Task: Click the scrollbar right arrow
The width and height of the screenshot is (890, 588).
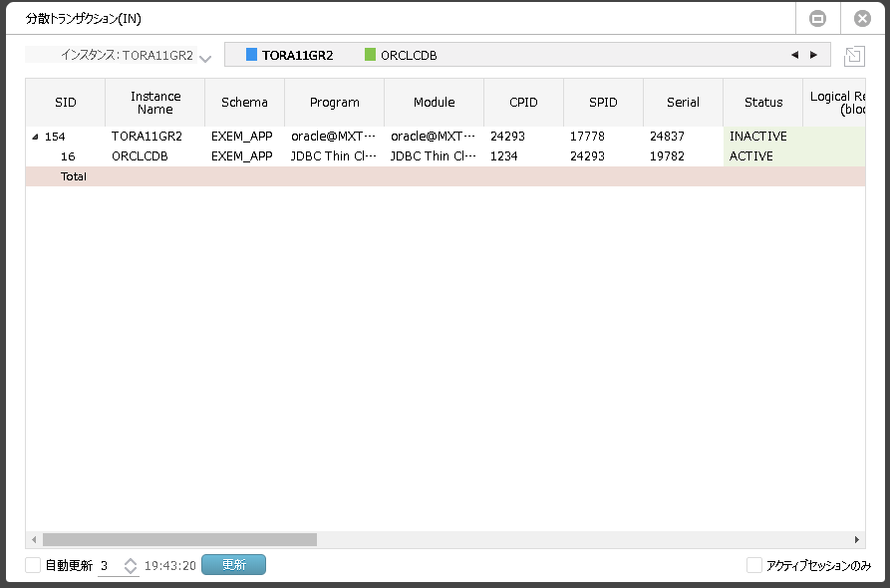Action: coord(856,540)
